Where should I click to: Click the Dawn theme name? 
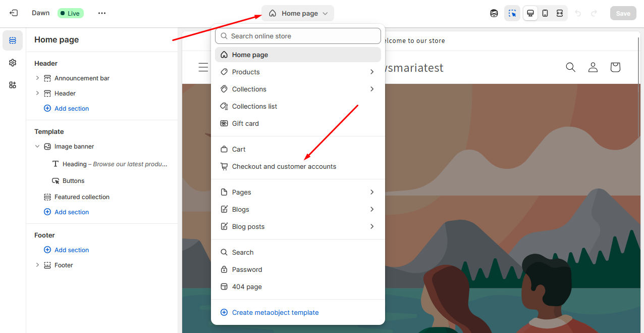[41, 13]
